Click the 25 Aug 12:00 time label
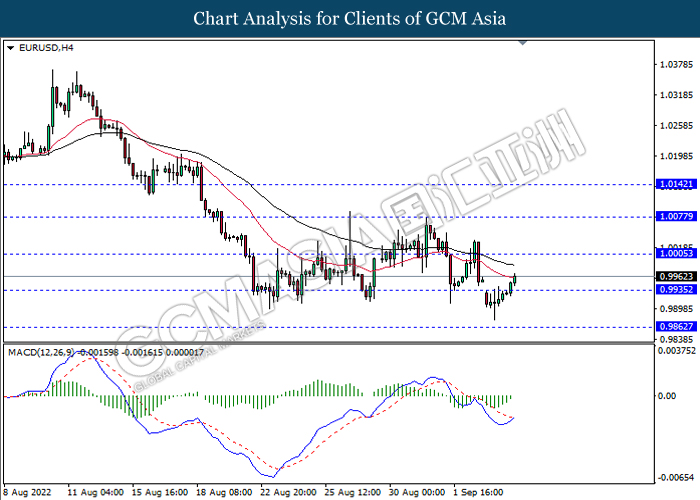The width and height of the screenshot is (700, 500). pyautogui.click(x=353, y=492)
